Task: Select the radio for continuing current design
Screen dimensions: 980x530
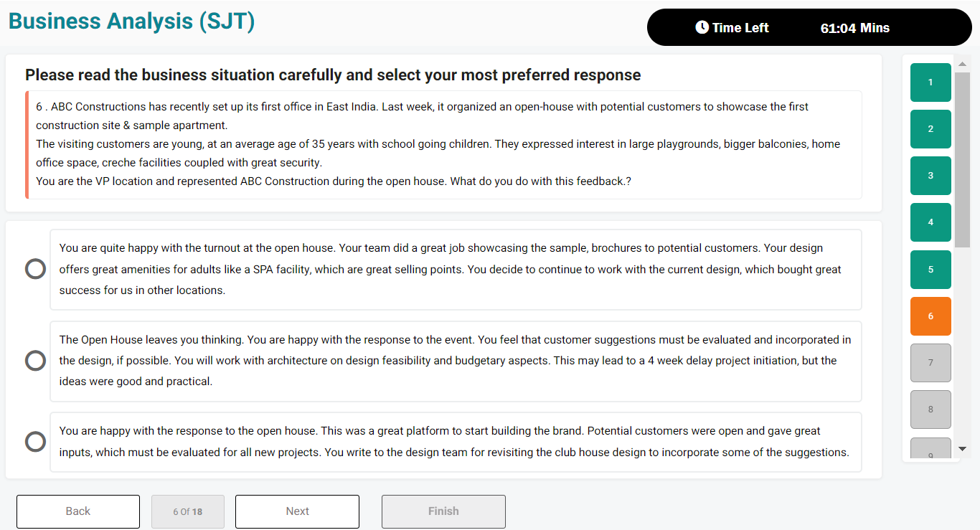Action: coord(35,269)
